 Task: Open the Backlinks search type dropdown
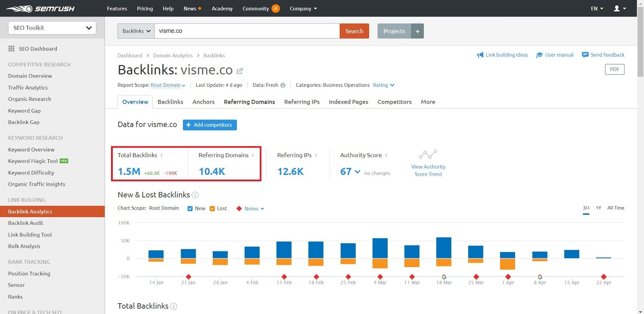tap(136, 31)
